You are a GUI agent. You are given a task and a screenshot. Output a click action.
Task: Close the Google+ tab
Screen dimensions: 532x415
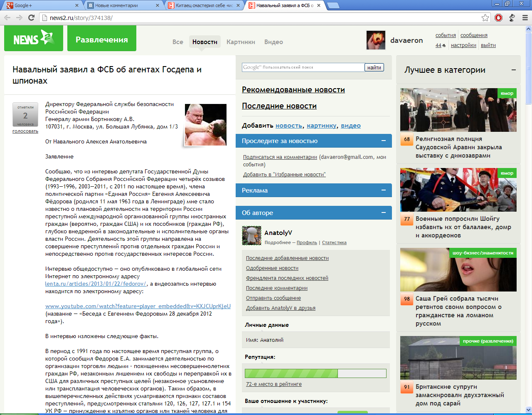tap(76, 5)
